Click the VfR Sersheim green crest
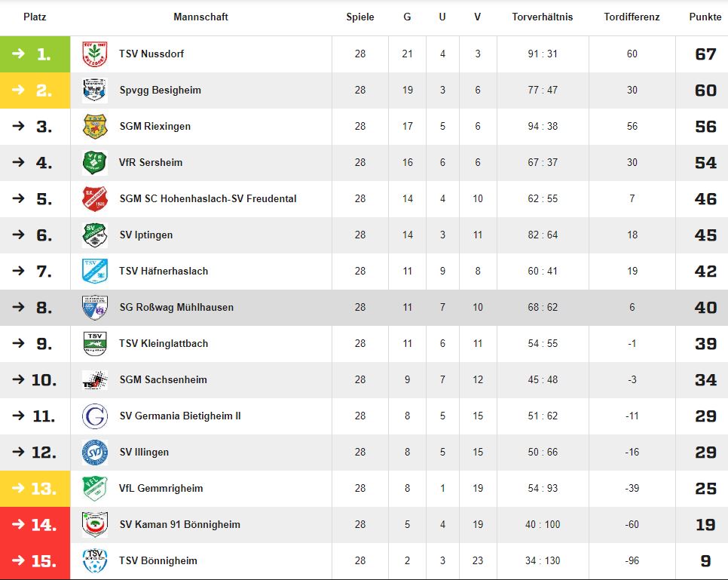Image resolution: width=728 pixels, height=580 pixels. click(95, 163)
